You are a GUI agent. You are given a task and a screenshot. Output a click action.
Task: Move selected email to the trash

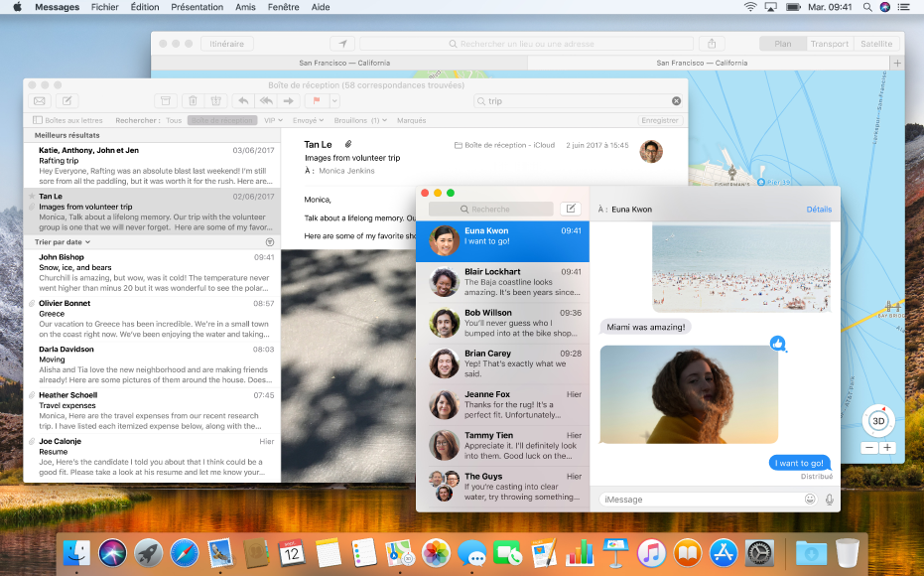pos(193,100)
